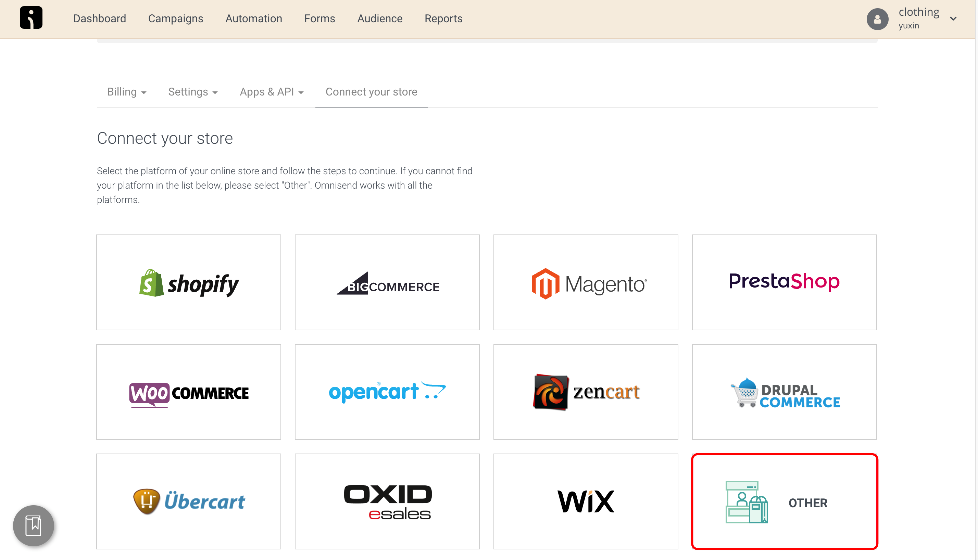Pick the PrestaShop platform tile

pos(784,282)
